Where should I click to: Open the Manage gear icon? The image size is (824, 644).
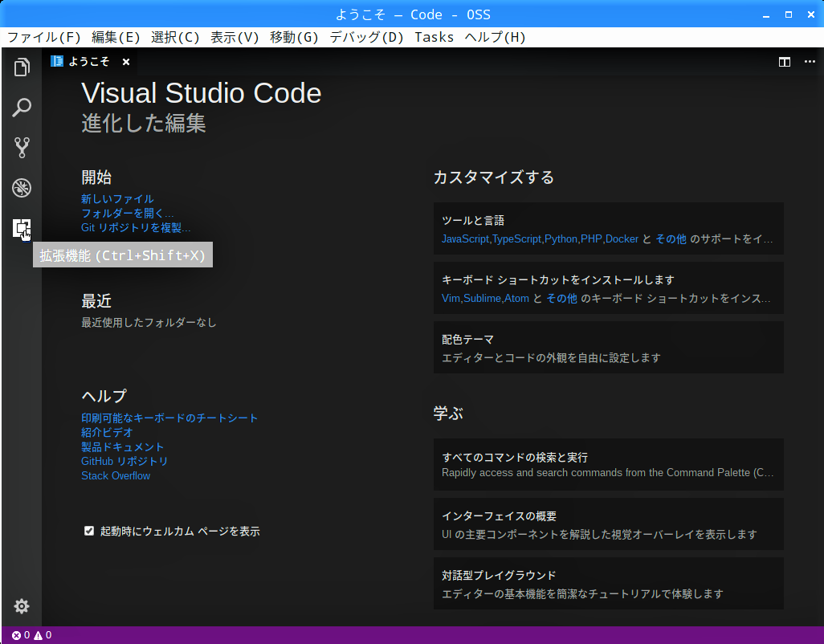[22, 606]
